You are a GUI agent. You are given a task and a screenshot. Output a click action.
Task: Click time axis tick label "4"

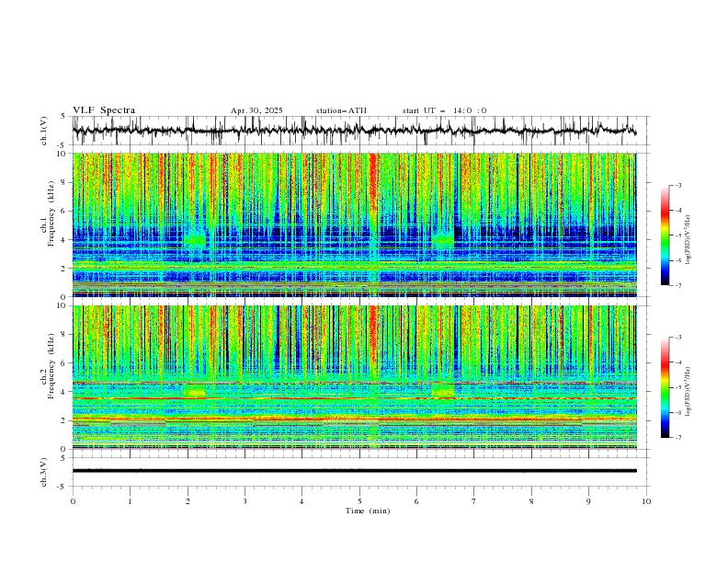click(x=301, y=501)
